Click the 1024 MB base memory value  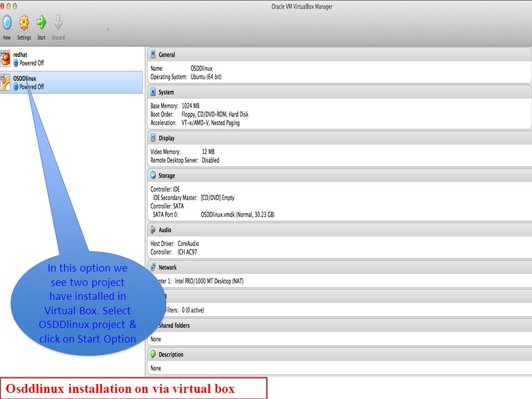[x=190, y=105]
